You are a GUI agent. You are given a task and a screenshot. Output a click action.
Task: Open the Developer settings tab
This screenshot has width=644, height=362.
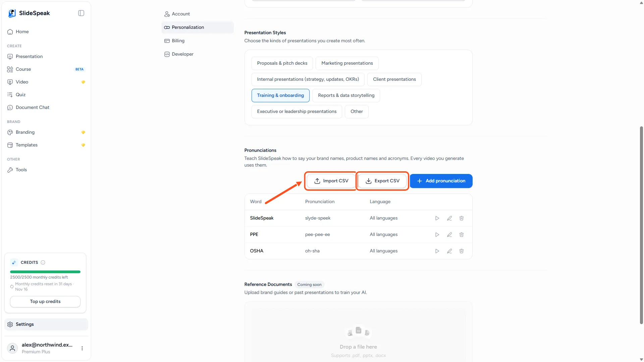pyautogui.click(x=198, y=54)
